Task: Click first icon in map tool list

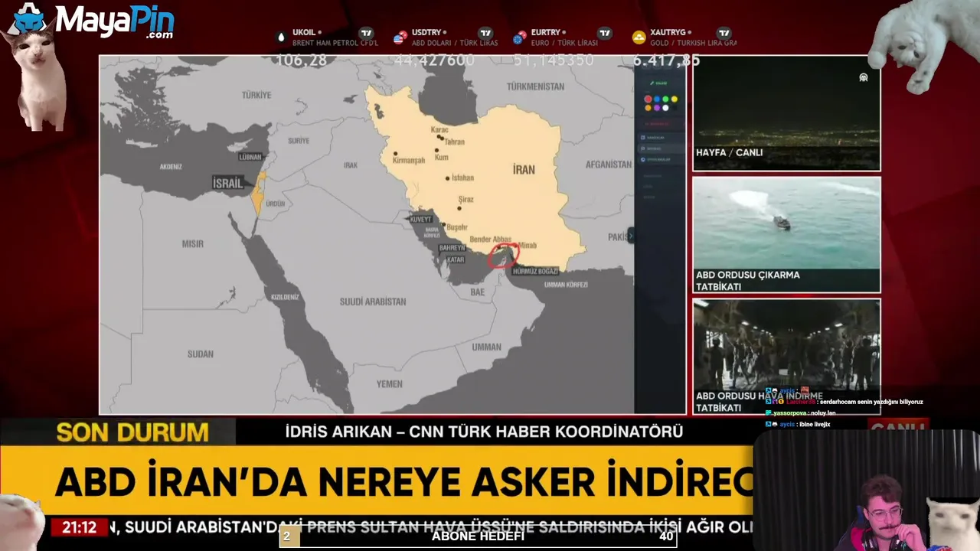Action: click(x=643, y=138)
